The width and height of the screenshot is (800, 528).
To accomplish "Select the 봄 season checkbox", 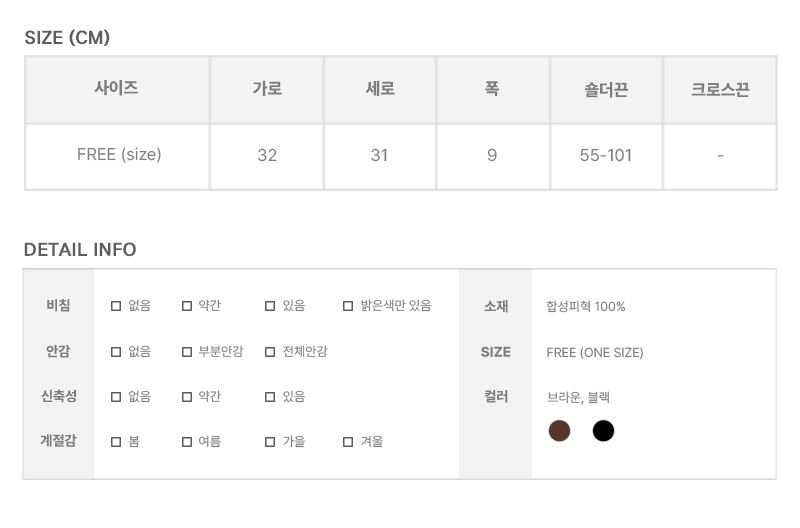I will [x=116, y=442].
